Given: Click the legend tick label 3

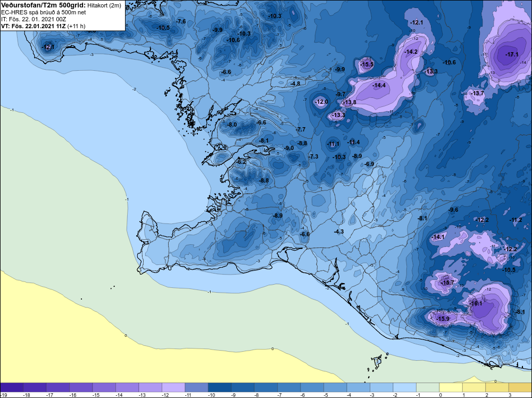Looking at the screenshot, I should [x=510, y=395].
